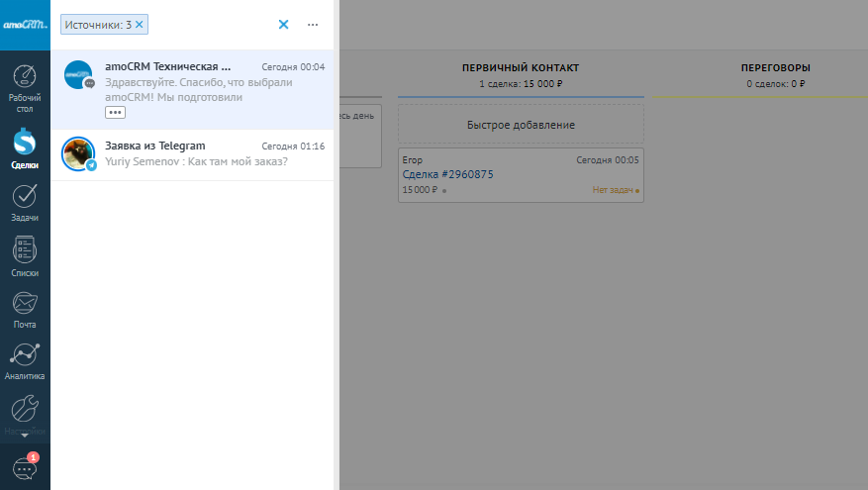Viewport: 868px width, 490px height.
Task: Open Почта mail section
Action: pos(25,309)
